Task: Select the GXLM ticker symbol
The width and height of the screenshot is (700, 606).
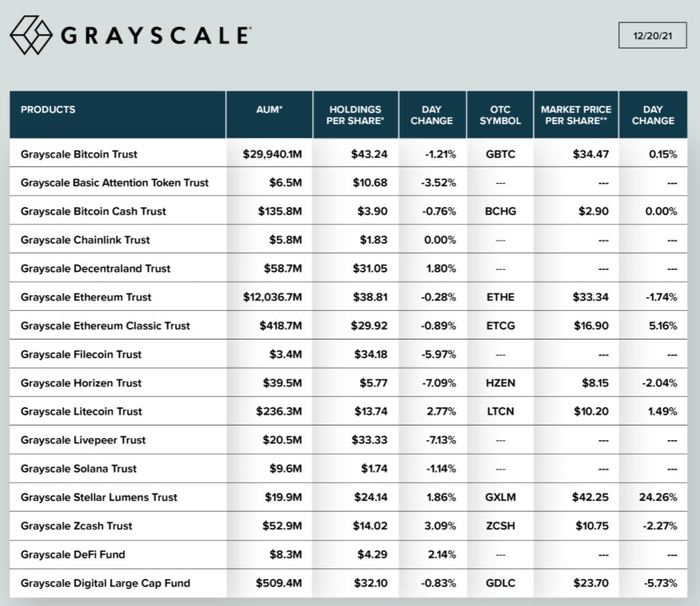Action: pos(500,497)
